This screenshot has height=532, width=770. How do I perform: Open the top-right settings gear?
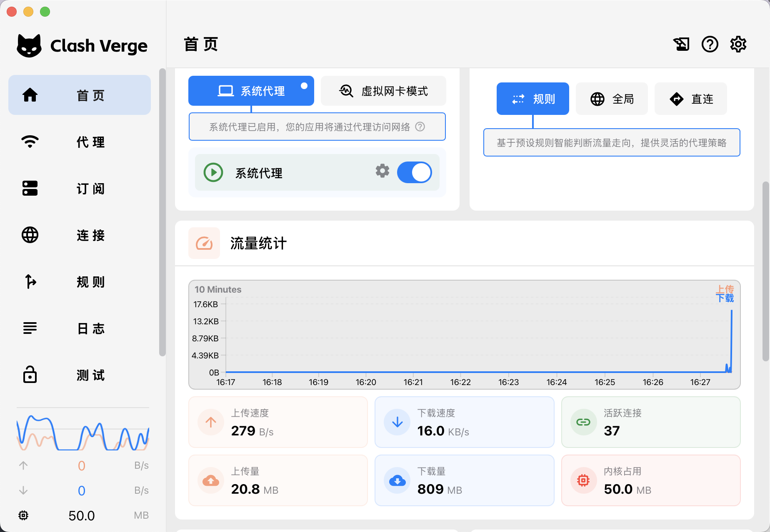tap(738, 44)
